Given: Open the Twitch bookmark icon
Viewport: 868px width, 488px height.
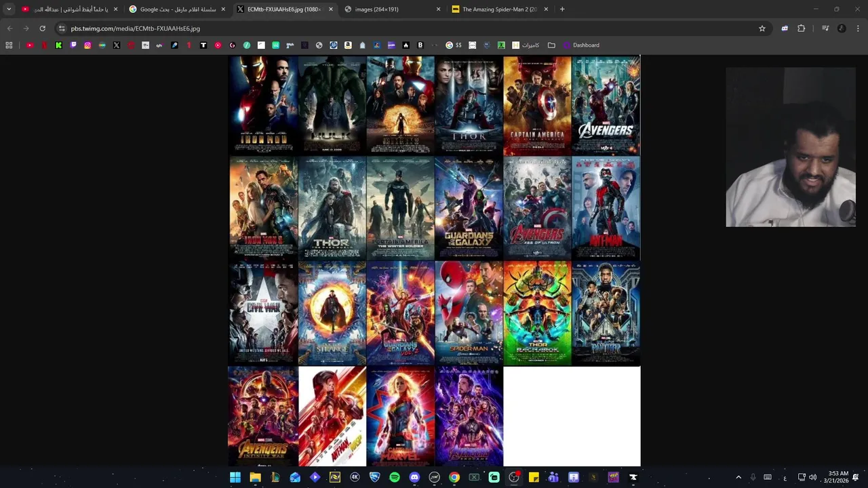Looking at the screenshot, I should tap(73, 45).
